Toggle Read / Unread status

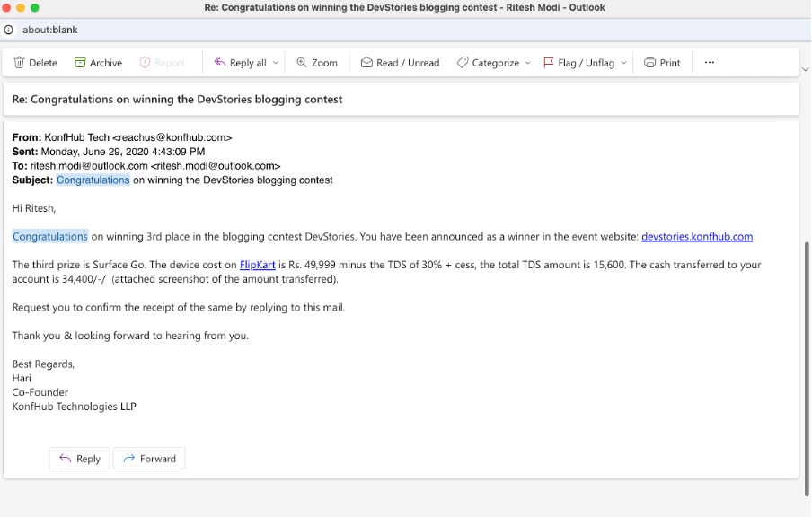[x=400, y=63]
